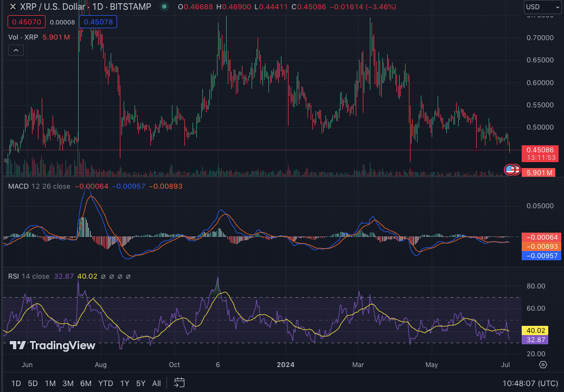Set the range to 6M
564x392 pixels.
[x=86, y=383]
